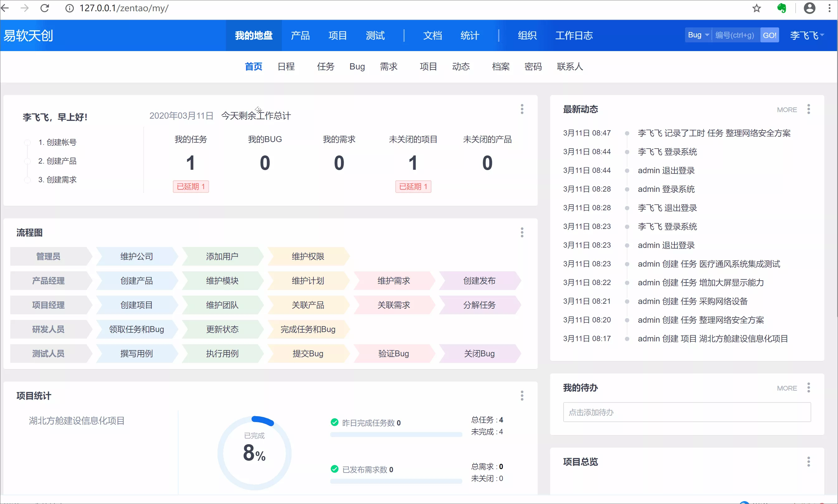Image resolution: width=838 pixels, height=504 pixels.
Task: Click MORE in the 我的待办 block
Action: pyautogui.click(x=787, y=388)
